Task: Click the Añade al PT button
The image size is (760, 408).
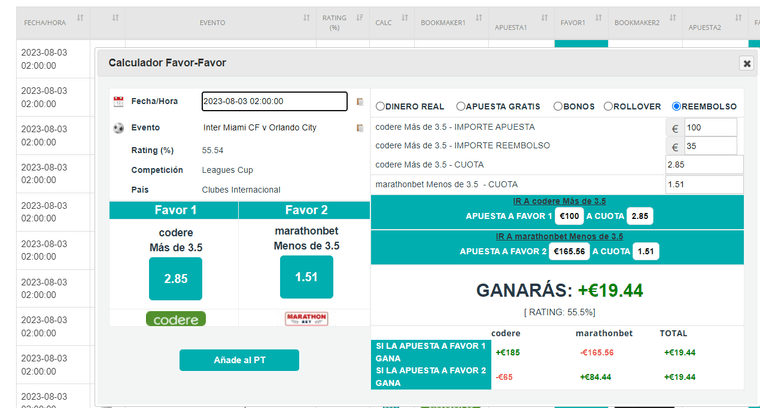Action: [239, 360]
